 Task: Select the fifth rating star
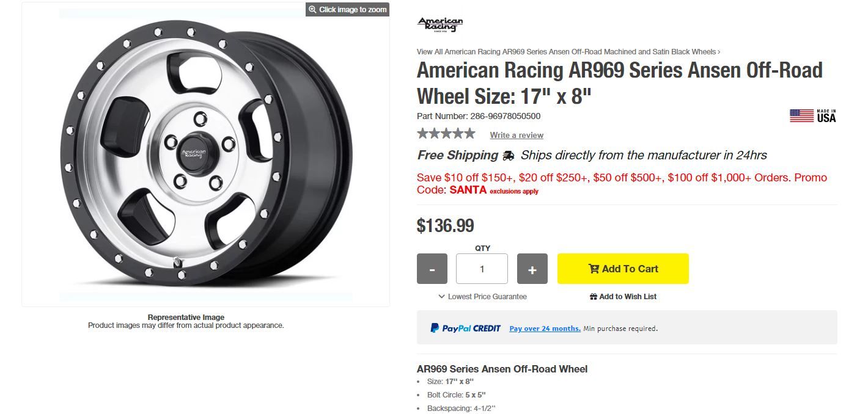pos(469,134)
